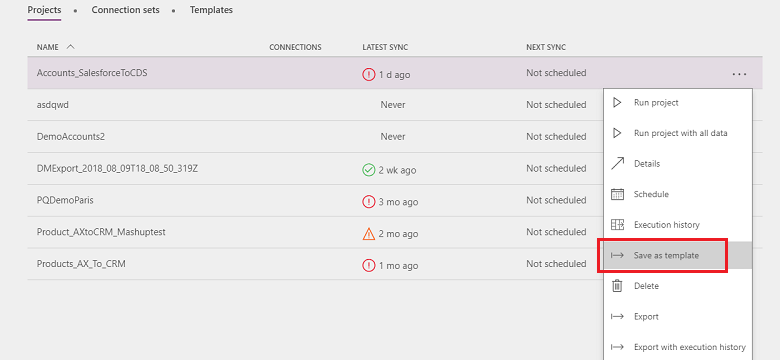Click the play icon for Run project with all data

617,133
